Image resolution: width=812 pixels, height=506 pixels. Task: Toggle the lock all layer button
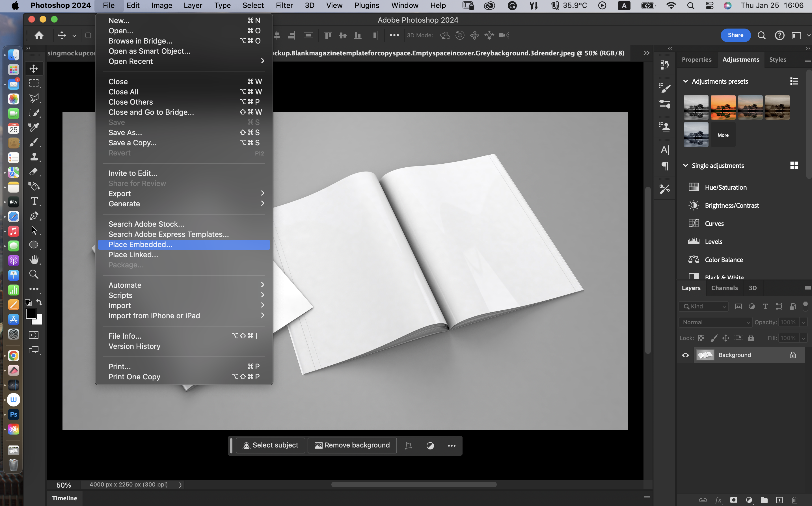(751, 338)
